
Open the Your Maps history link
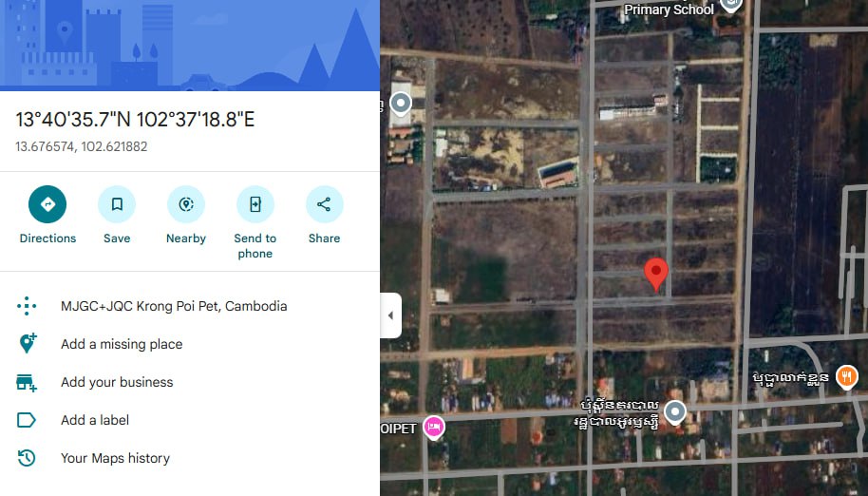coord(115,458)
